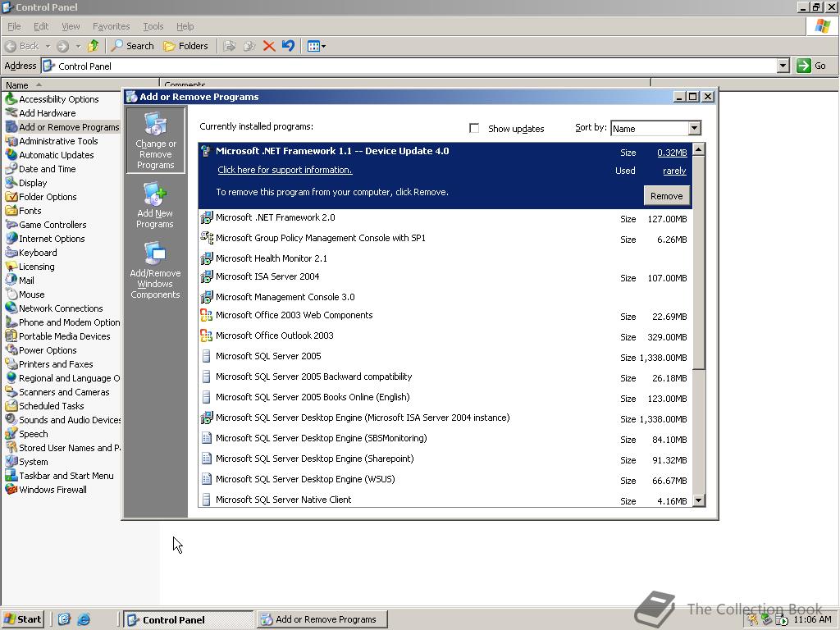The width and height of the screenshot is (840, 630).
Task: Select Microsoft Health Monitor 2.1 entry
Action: point(445,258)
